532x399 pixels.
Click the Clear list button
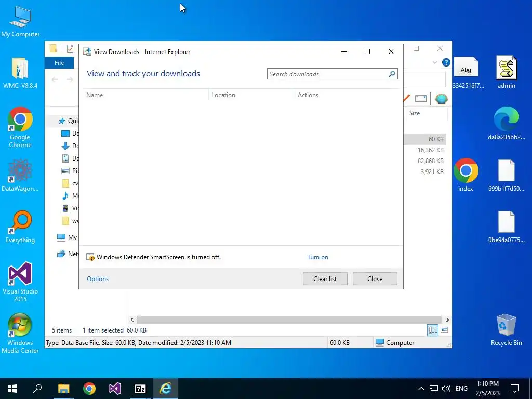325,279
